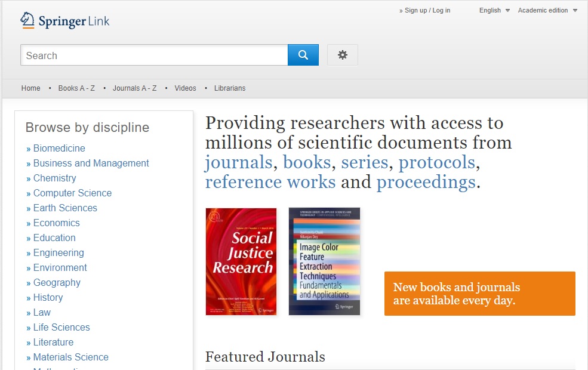Screen dimensions: 588x370
Task: Open the Videos navigation item
Action: [x=185, y=88]
